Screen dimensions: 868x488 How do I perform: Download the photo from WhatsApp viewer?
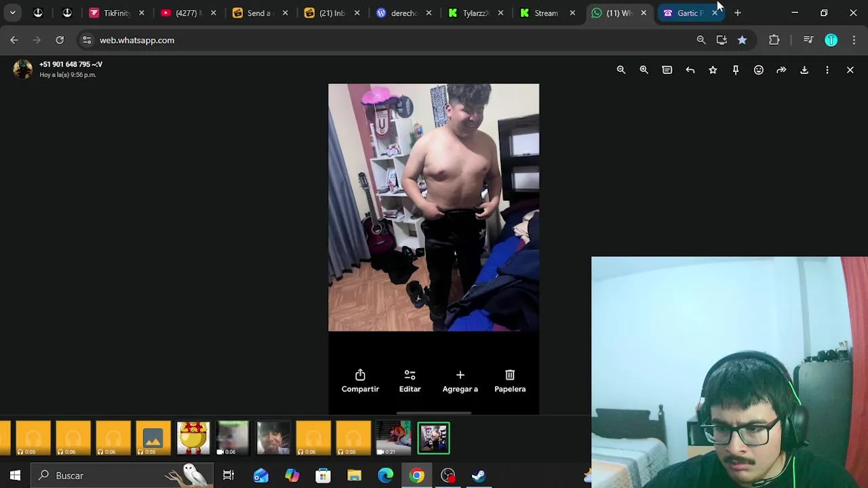coord(804,70)
